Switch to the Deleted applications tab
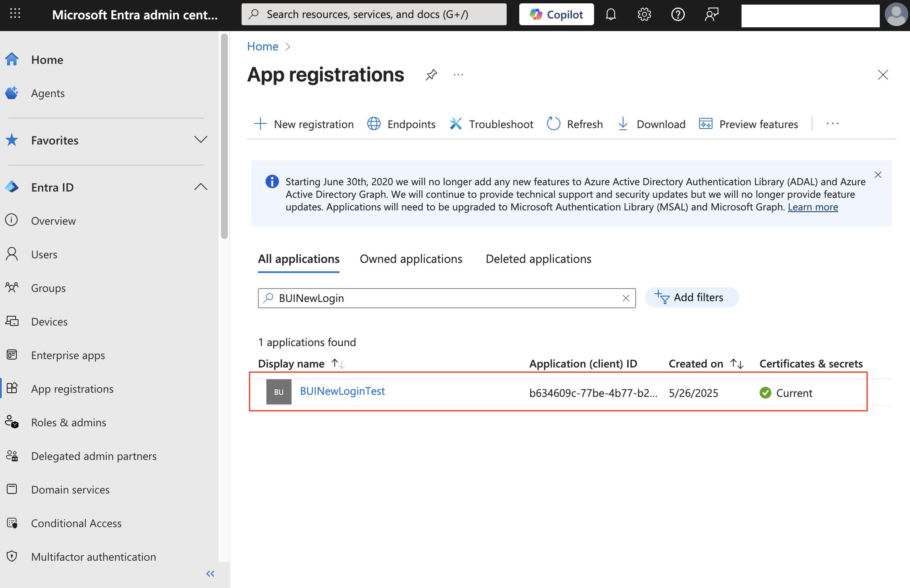910x588 pixels. click(x=538, y=259)
